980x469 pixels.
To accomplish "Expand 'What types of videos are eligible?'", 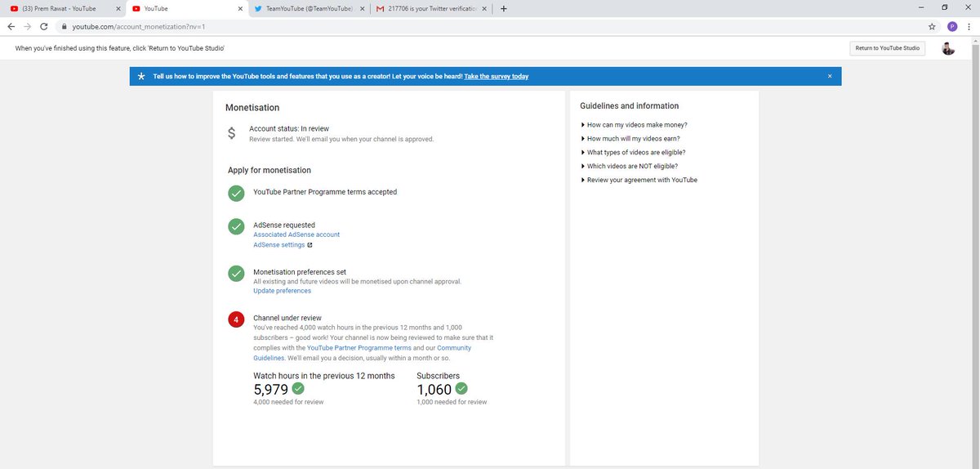I will tap(633, 152).
